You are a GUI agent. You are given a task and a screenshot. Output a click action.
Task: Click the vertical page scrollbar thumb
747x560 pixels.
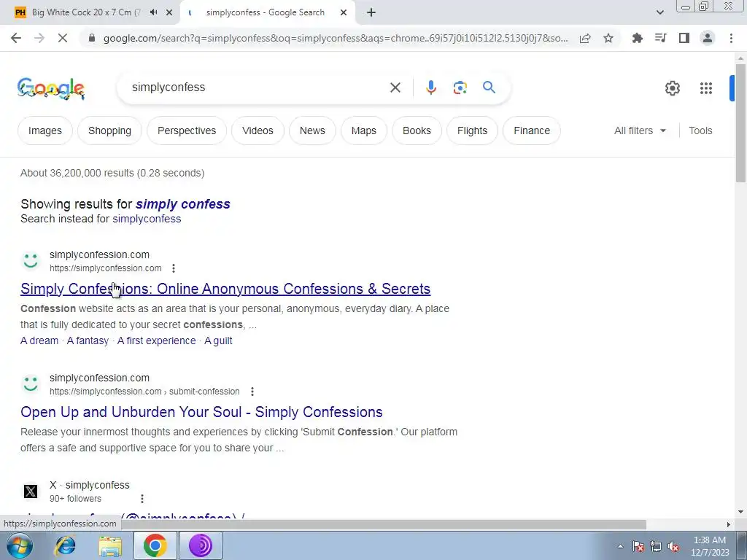[x=740, y=122]
